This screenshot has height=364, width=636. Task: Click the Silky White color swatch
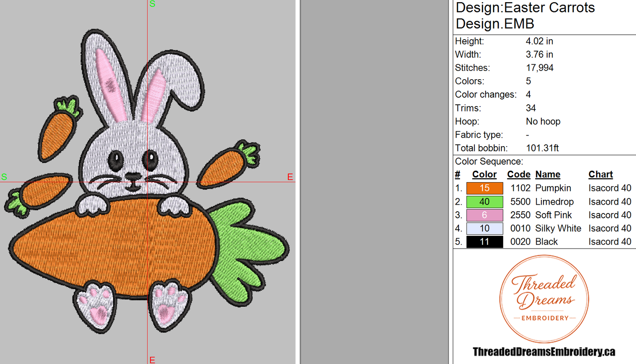(485, 228)
